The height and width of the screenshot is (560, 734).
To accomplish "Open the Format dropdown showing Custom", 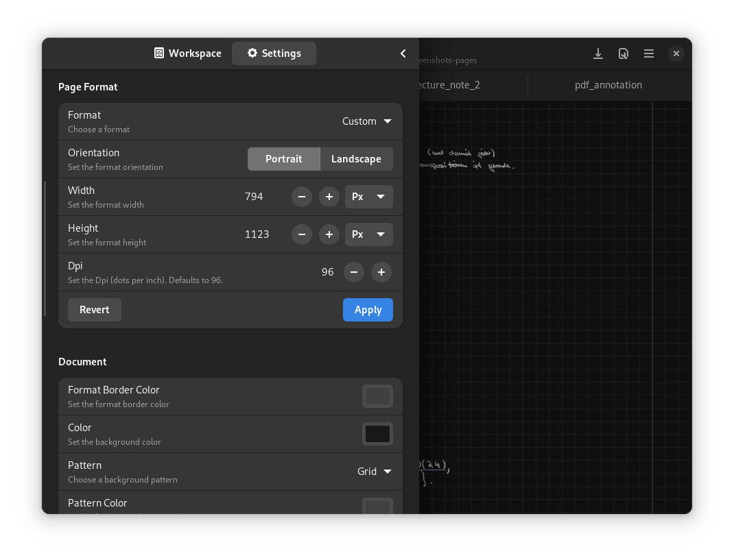I will tap(366, 121).
